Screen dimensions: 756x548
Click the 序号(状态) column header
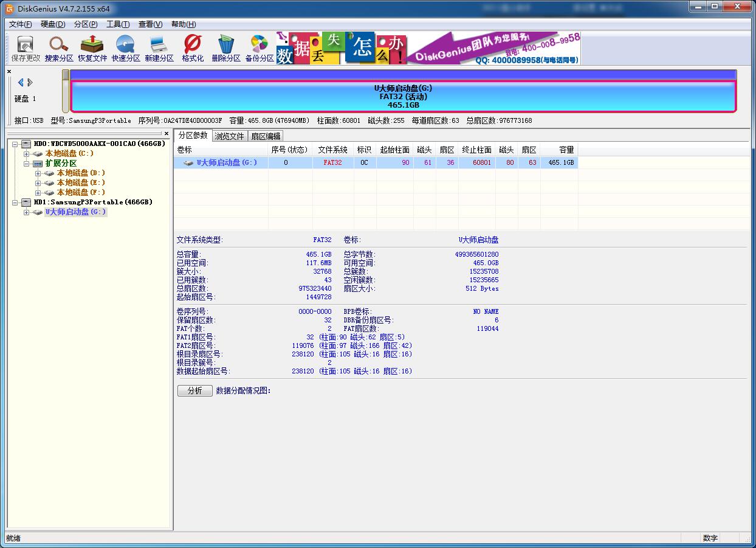(290, 150)
